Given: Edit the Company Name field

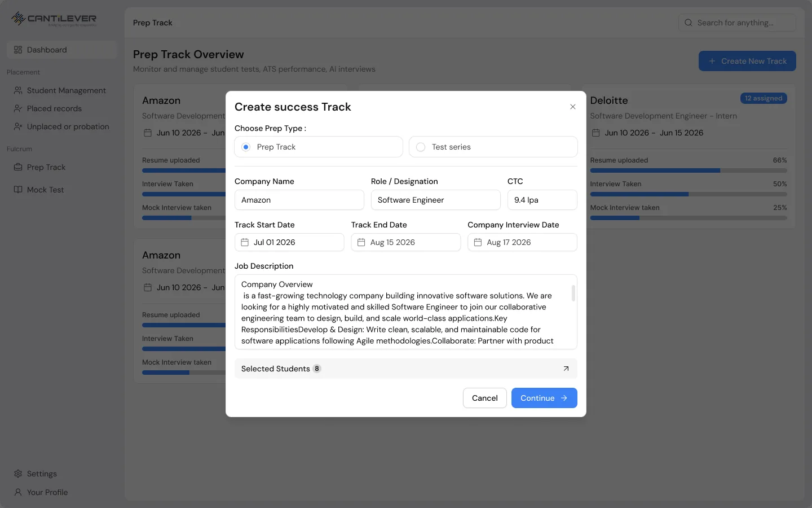Looking at the screenshot, I should tap(299, 200).
